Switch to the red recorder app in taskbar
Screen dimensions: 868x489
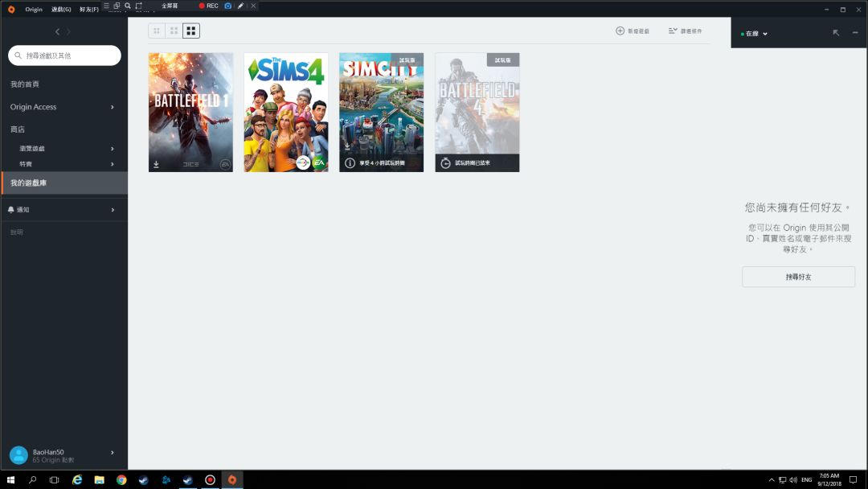click(x=210, y=479)
